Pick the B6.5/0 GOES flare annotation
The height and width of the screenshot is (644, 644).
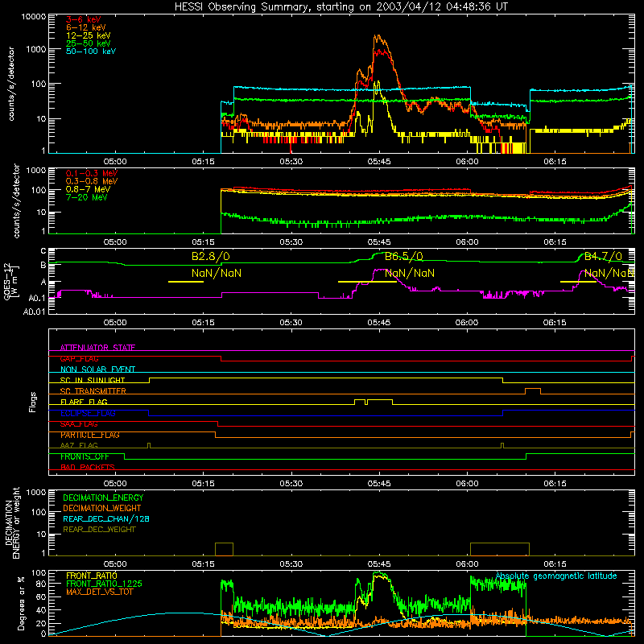[404, 257]
